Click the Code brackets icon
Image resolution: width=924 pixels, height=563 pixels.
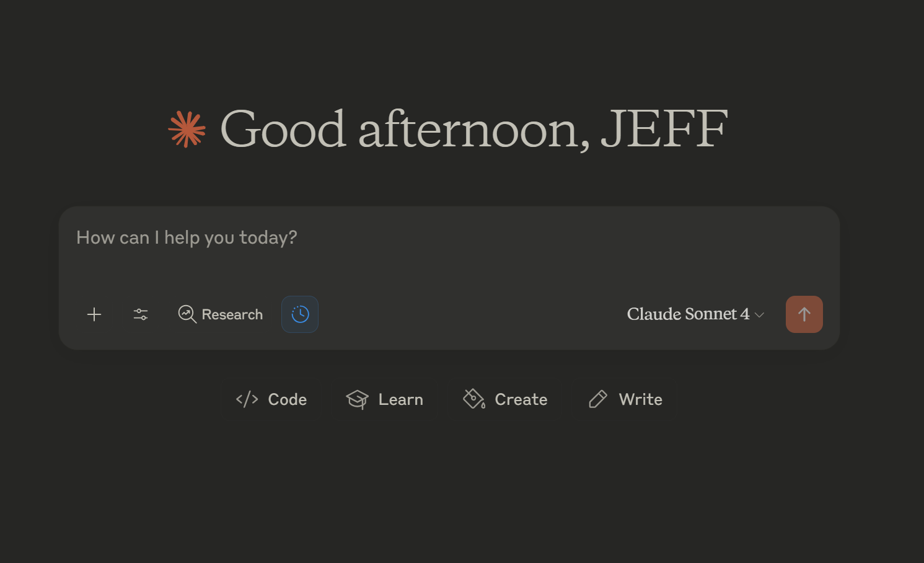247,399
